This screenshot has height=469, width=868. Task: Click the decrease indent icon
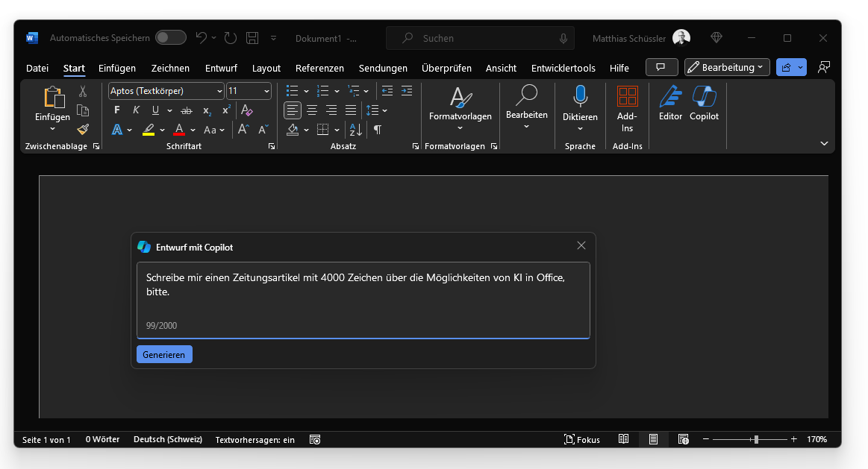point(387,91)
